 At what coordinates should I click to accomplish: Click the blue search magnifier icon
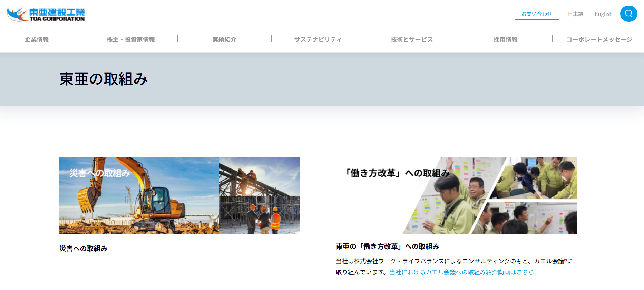pyautogui.click(x=628, y=14)
